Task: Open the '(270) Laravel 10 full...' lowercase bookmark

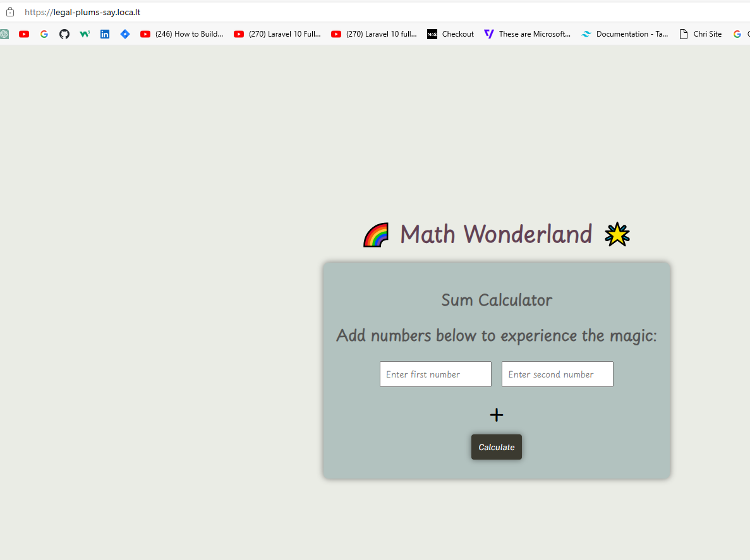Action: [374, 34]
